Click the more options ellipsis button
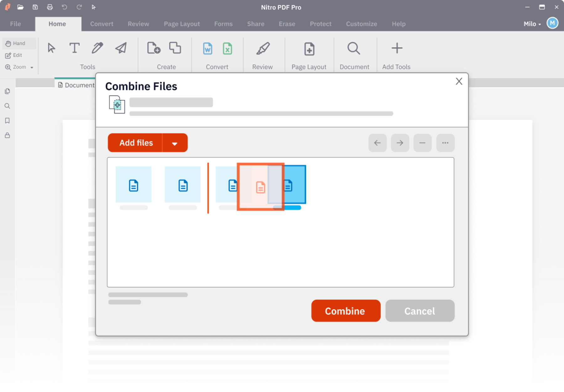The height and width of the screenshot is (392, 564). pos(445,143)
